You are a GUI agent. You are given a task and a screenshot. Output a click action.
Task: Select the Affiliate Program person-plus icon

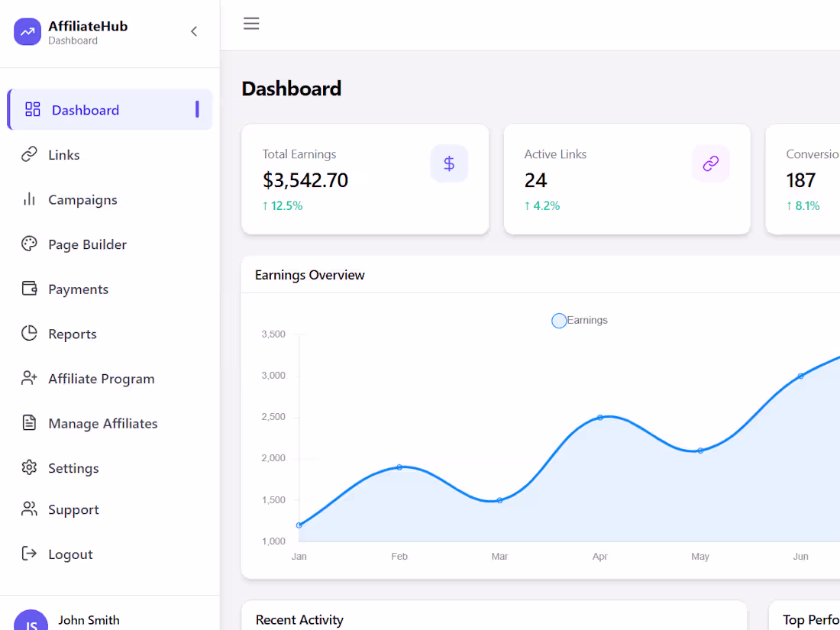pyautogui.click(x=28, y=378)
